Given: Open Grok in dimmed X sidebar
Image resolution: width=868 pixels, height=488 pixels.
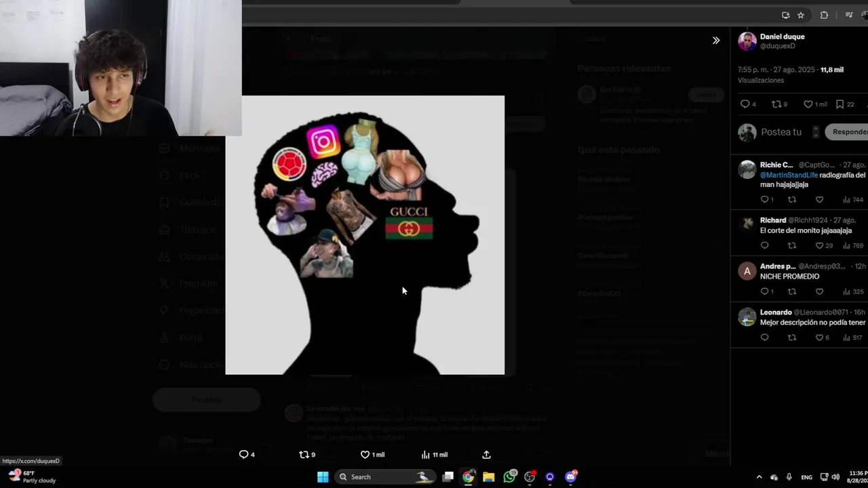Looking at the screenshot, I should [180, 175].
